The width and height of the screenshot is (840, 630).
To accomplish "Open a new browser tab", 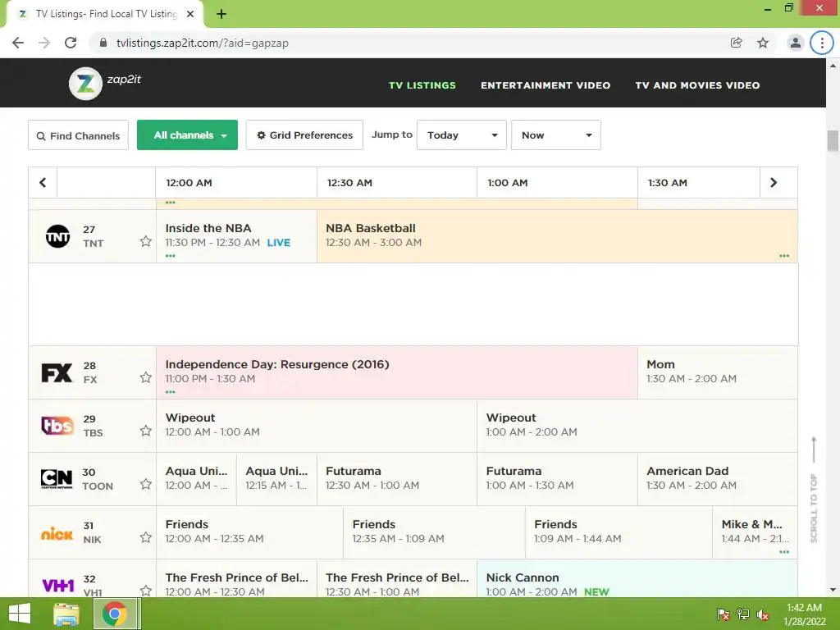I will pos(221,14).
